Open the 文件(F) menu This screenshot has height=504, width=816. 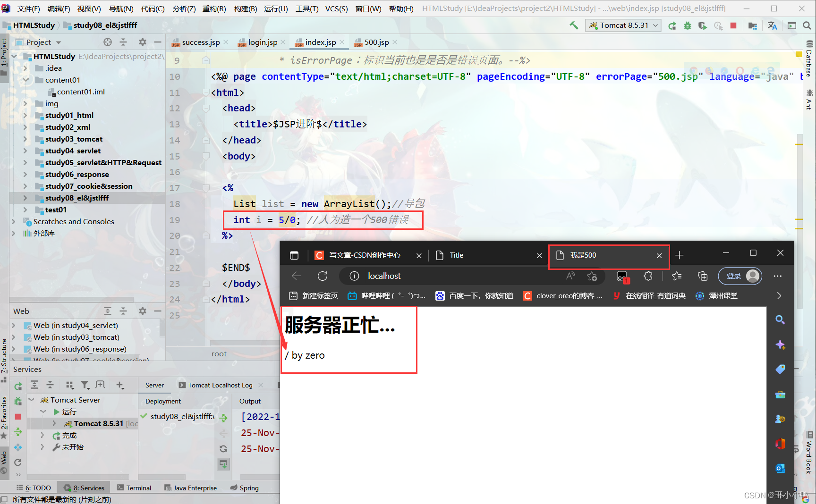coord(28,8)
